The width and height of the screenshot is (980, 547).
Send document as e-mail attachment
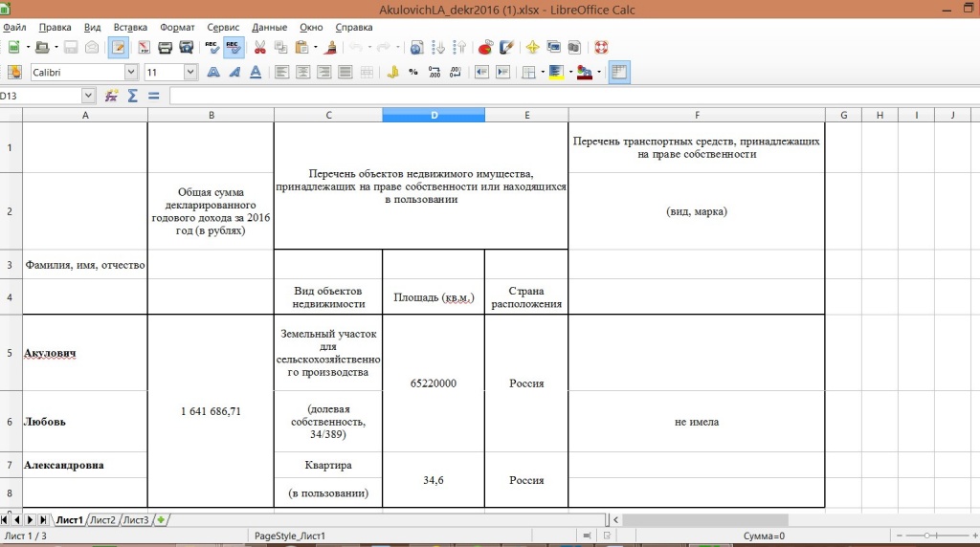click(x=92, y=48)
